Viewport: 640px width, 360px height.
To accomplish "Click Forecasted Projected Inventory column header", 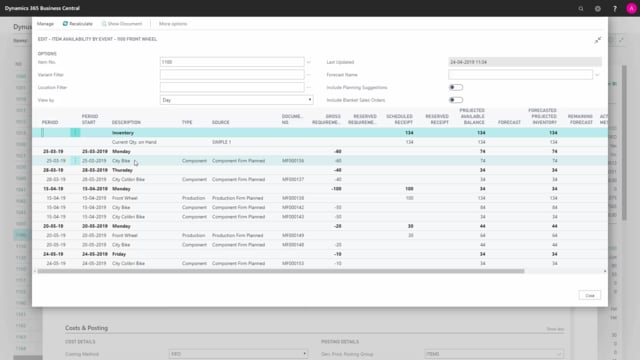I will click(542, 116).
